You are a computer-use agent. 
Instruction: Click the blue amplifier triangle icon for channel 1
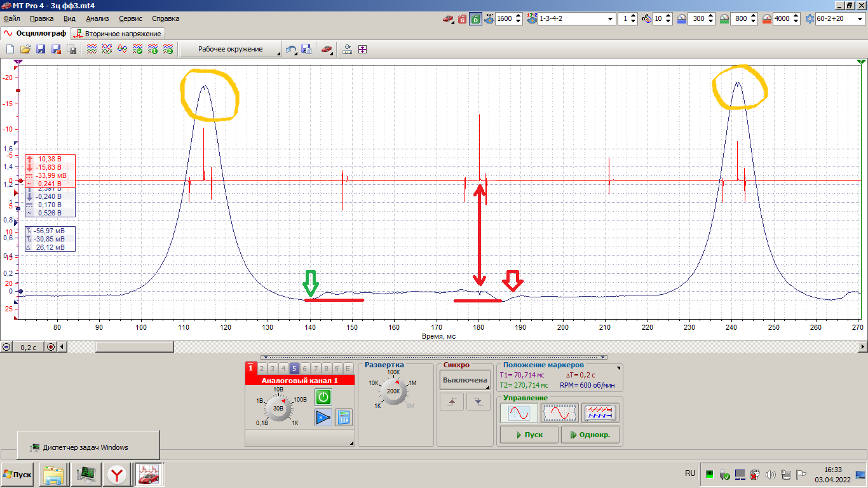323,417
